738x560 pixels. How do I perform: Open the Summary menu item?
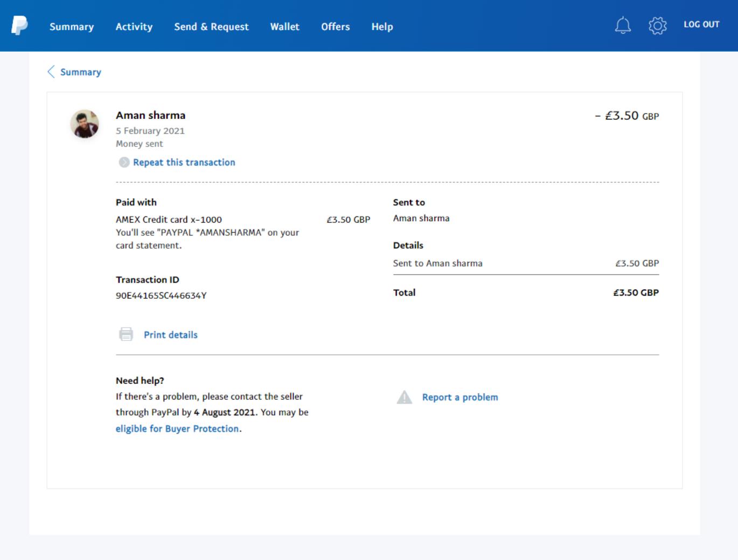point(72,26)
